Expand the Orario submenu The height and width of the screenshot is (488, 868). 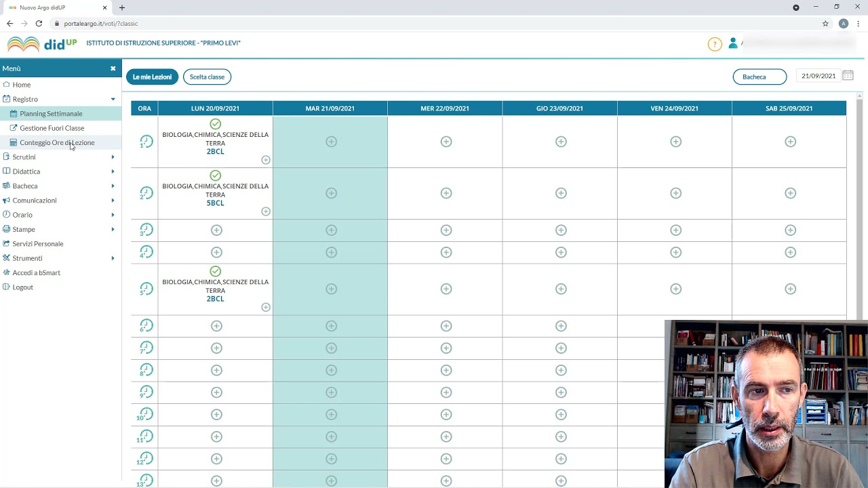tap(113, 215)
